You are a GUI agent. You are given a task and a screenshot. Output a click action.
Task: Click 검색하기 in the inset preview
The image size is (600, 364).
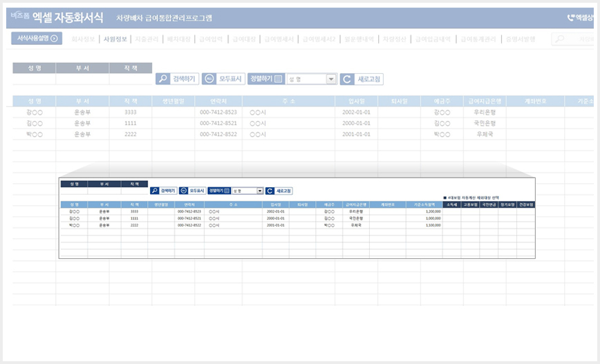click(163, 191)
